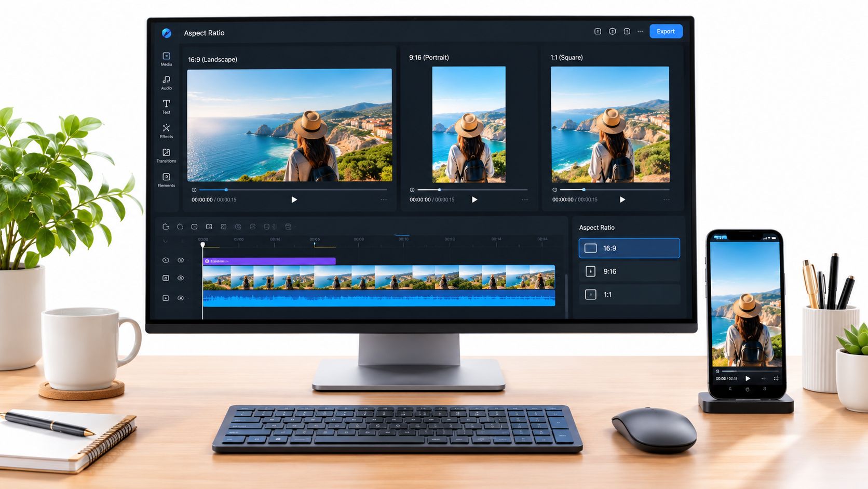Click the fourth timeline toolbar icon
The image size is (868, 489).
(209, 227)
